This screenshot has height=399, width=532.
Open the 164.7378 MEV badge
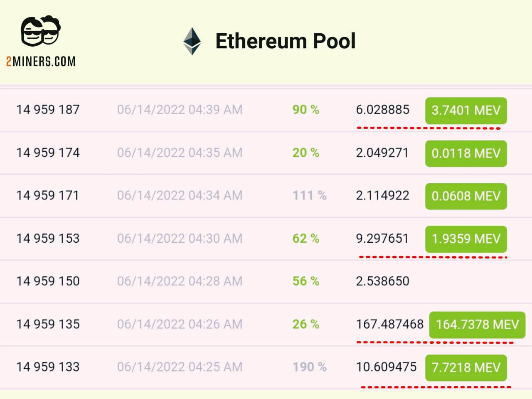477,324
